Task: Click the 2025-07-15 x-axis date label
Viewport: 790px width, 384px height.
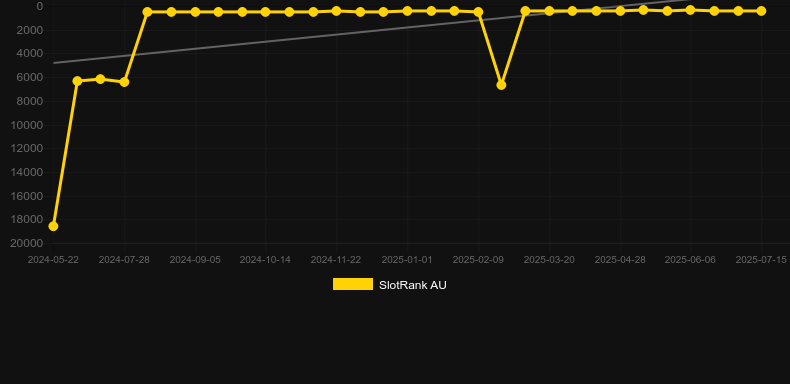Action: 761,260
